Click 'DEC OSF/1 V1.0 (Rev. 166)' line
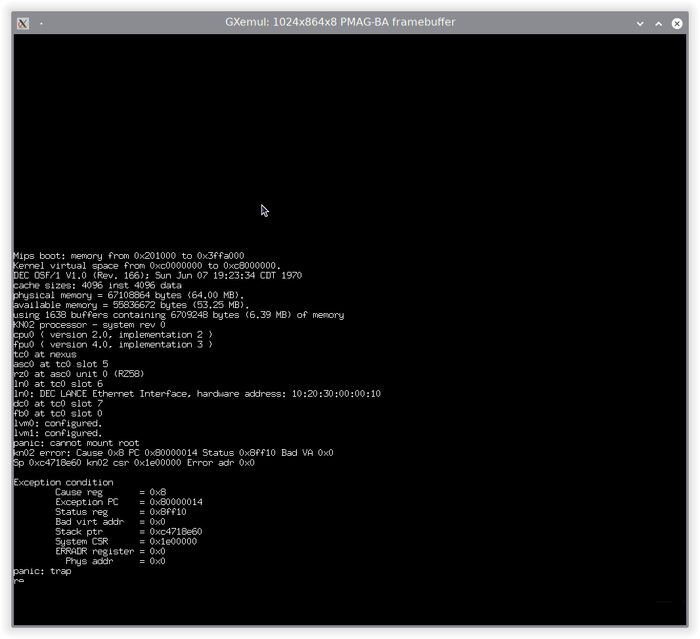 [x=158, y=276]
